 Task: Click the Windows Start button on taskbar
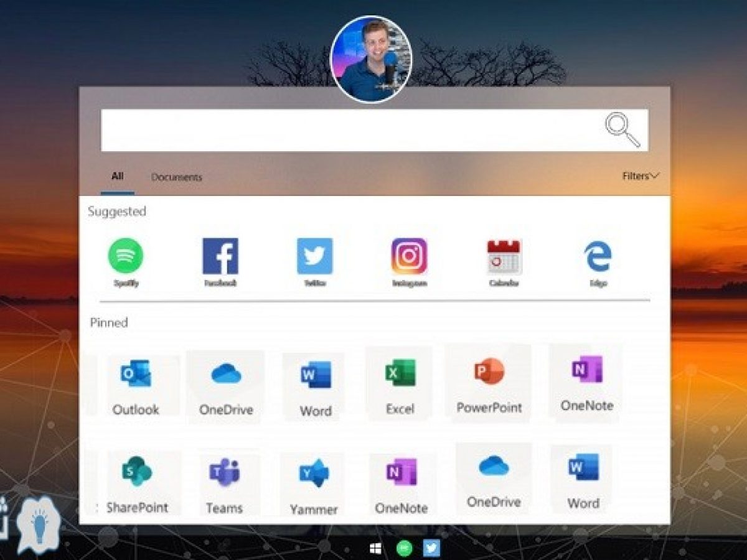click(x=375, y=548)
